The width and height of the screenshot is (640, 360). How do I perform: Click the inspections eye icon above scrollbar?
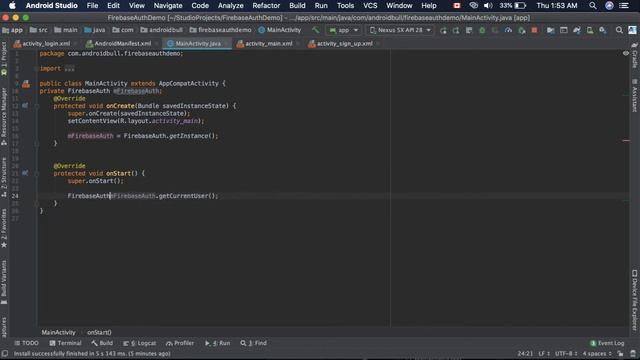point(626,53)
